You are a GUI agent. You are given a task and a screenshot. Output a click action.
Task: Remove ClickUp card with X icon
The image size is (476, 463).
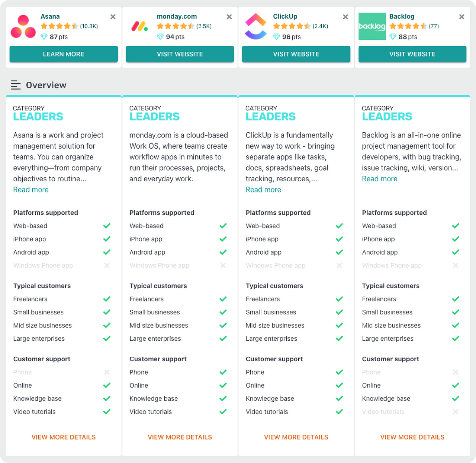(345, 17)
